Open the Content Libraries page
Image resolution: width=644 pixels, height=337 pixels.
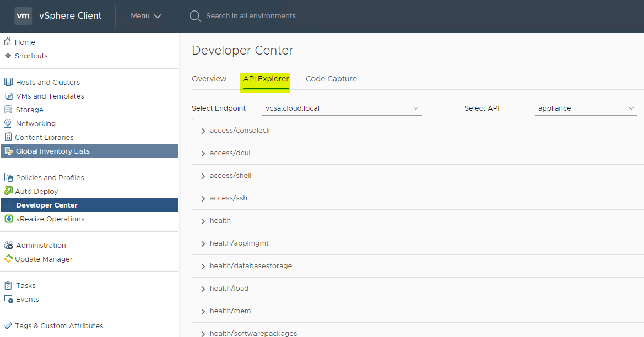click(x=44, y=137)
